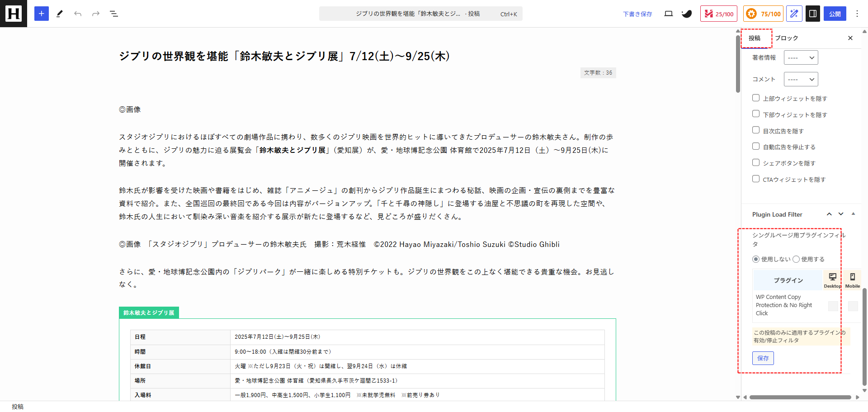This screenshot has width=868, height=412.
Task: Click the 鈴木敏夫とジブリ展 green box label
Action: (x=149, y=313)
